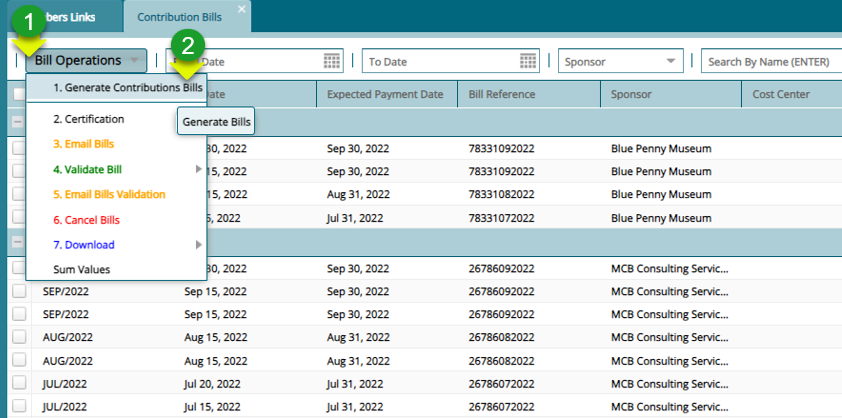Sort by Expected Payment Date column
842x418 pixels.
(x=387, y=95)
